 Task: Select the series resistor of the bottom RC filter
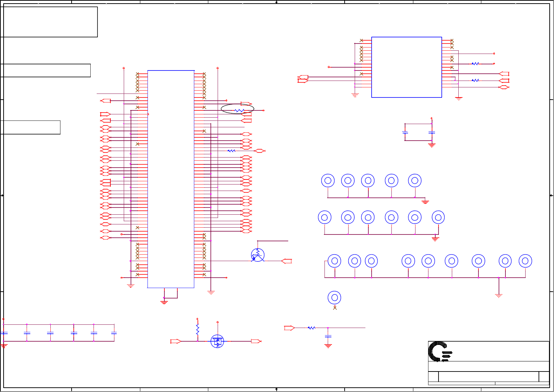tap(312, 328)
